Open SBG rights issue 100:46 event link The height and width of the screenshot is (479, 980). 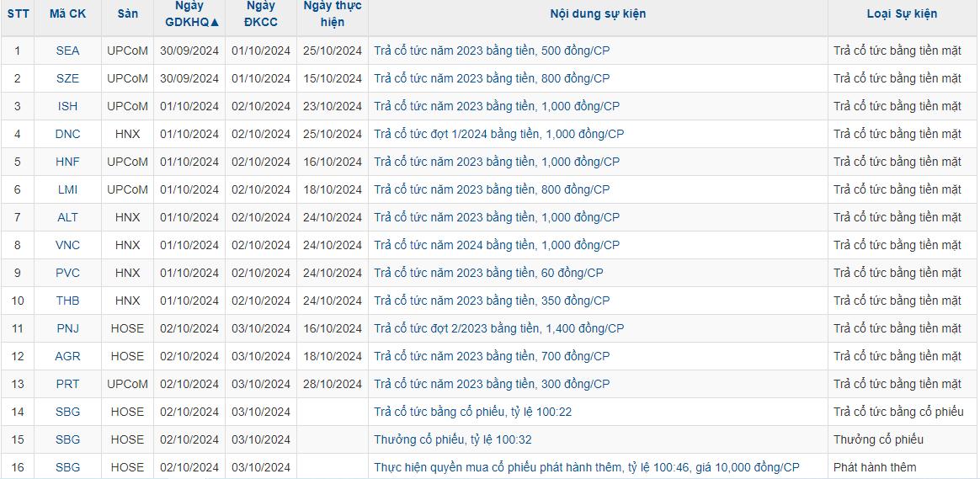[x=586, y=467]
